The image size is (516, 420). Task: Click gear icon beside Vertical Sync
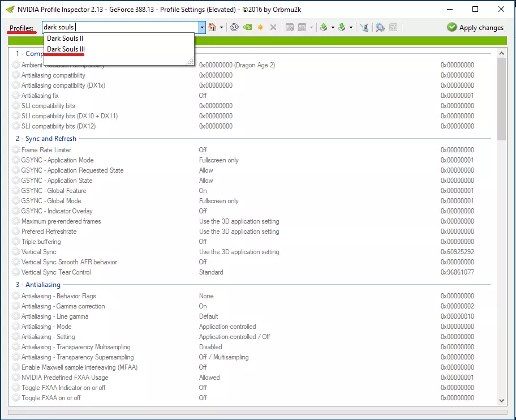[x=16, y=252]
